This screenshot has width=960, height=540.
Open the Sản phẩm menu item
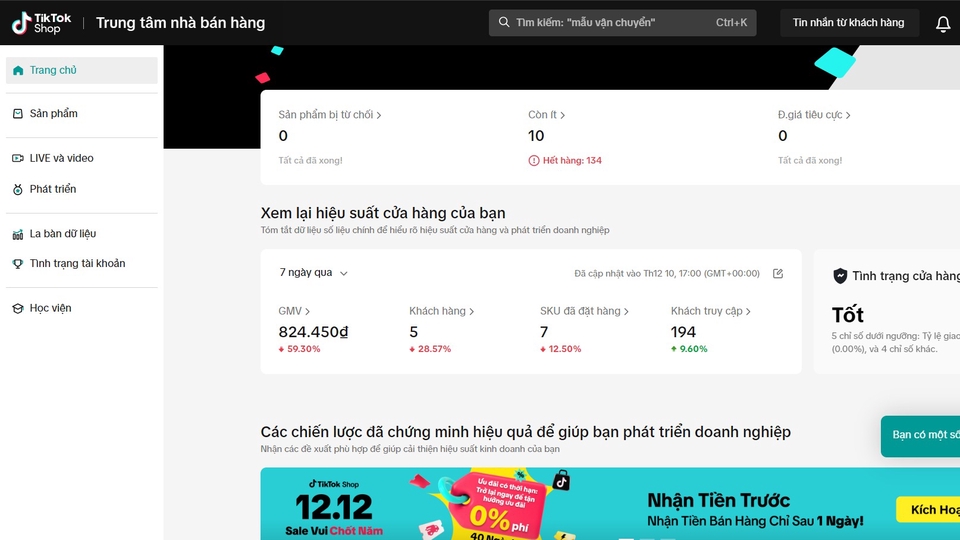[54, 114]
